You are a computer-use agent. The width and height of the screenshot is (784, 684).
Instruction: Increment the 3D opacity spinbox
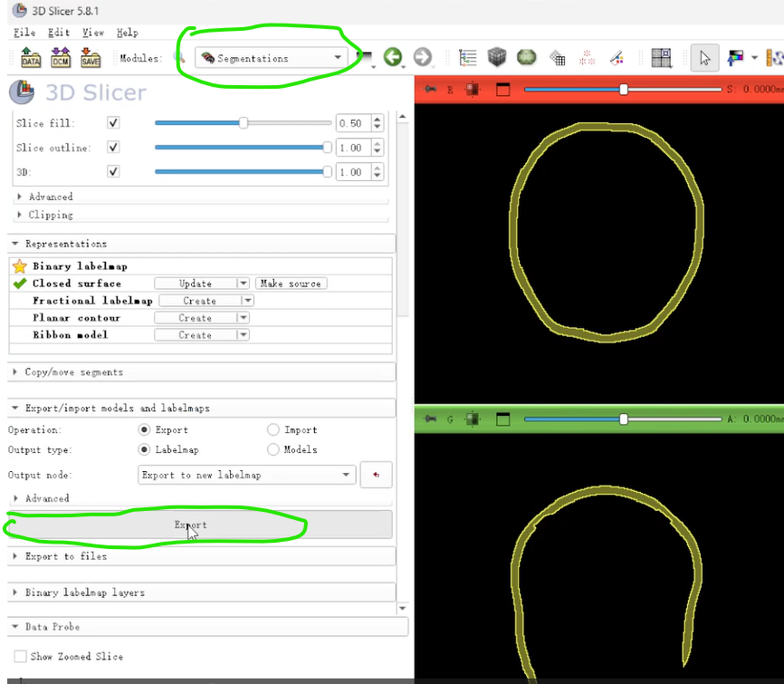(x=378, y=169)
